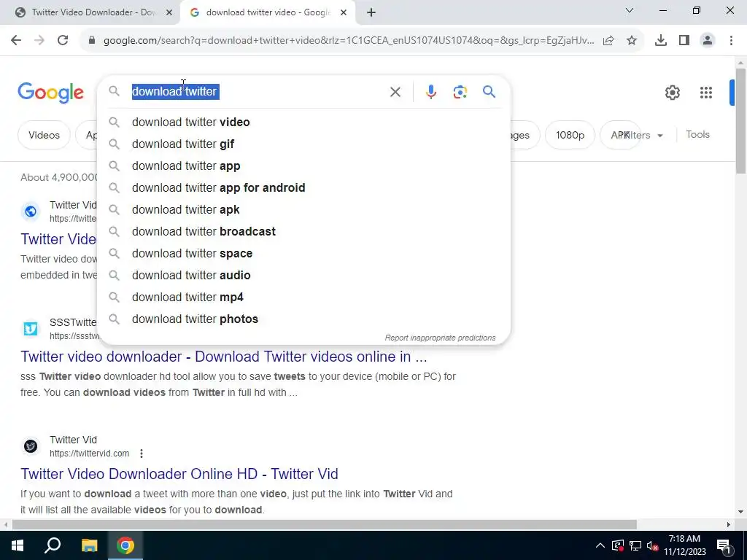Open SSSTwitter video downloader result link
The height and width of the screenshot is (560, 747).
223,357
